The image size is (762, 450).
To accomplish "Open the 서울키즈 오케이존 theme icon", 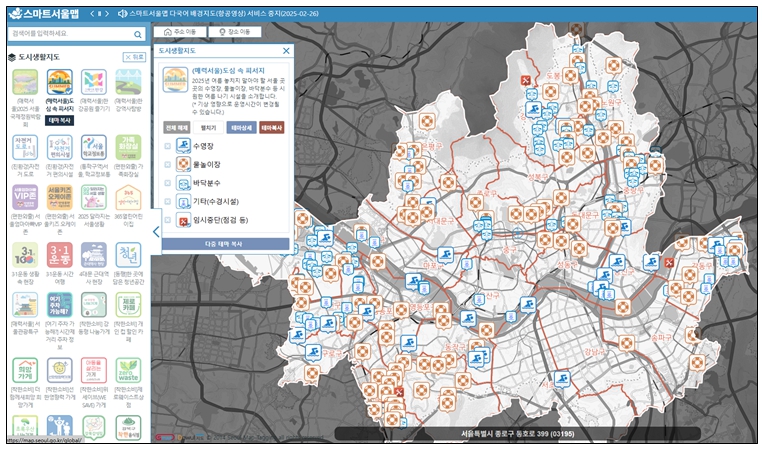I will [x=60, y=196].
